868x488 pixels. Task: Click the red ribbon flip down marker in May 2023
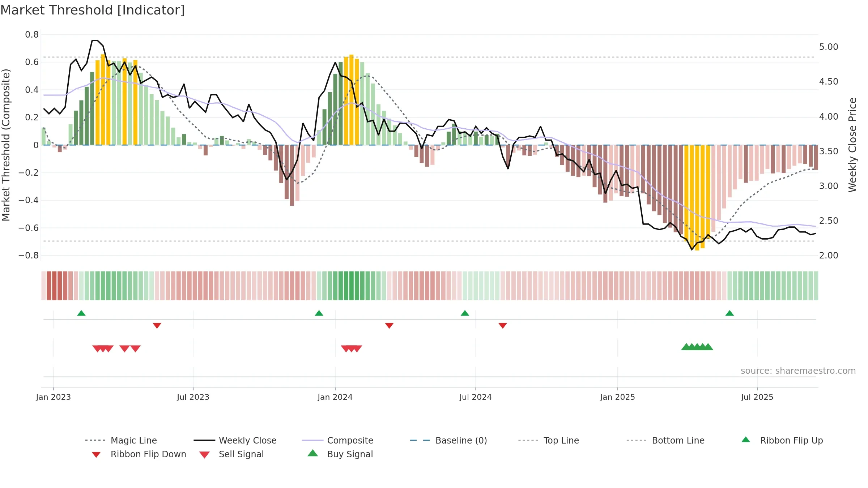157,326
